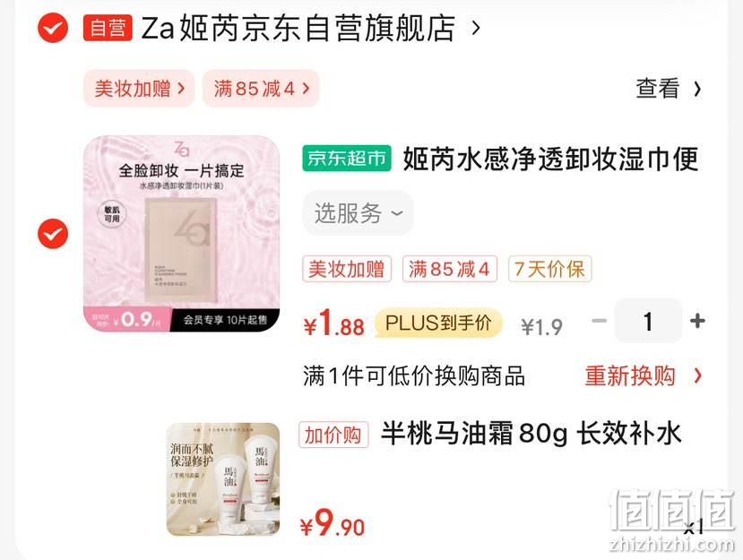The height and width of the screenshot is (560, 743).
Task: Open the 满85减4 coupon pill
Action: click(x=261, y=88)
